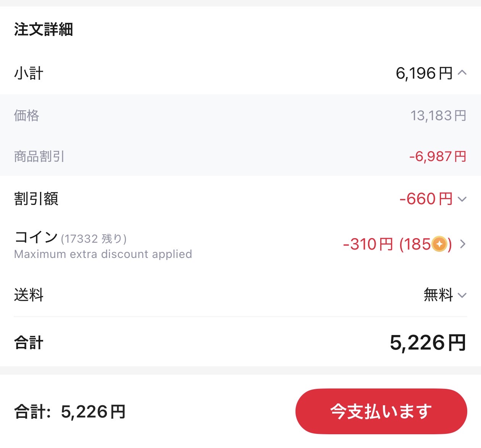Tap the orange coin icon

(439, 244)
